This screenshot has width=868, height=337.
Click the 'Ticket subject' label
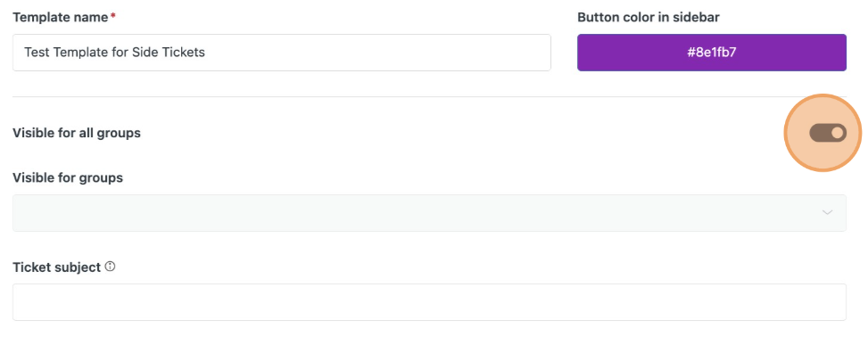tap(56, 267)
